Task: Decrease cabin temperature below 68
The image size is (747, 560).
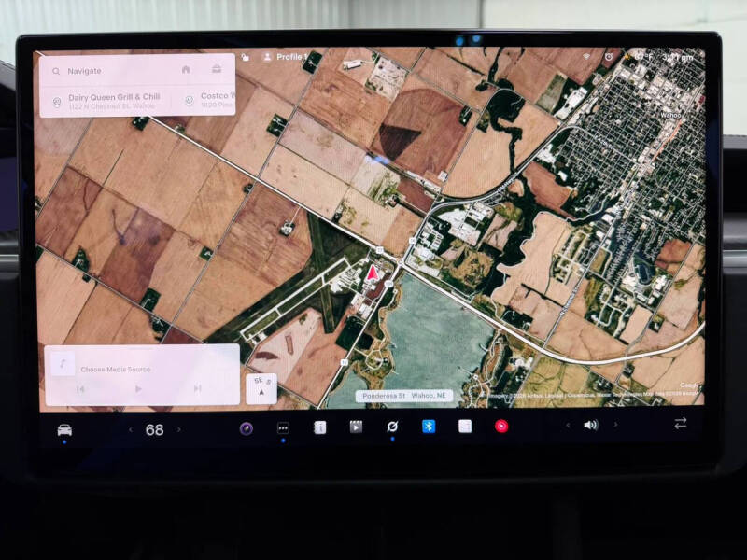Action: [x=131, y=430]
